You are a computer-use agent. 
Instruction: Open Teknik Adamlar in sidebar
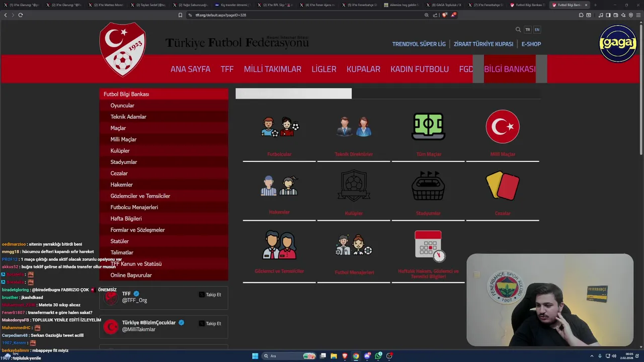tap(164, 117)
